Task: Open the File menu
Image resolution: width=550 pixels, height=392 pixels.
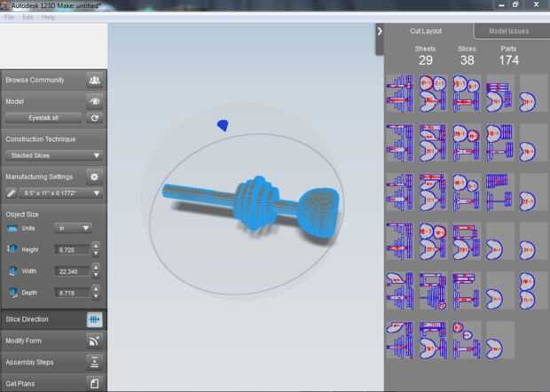Action: click(x=9, y=17)
